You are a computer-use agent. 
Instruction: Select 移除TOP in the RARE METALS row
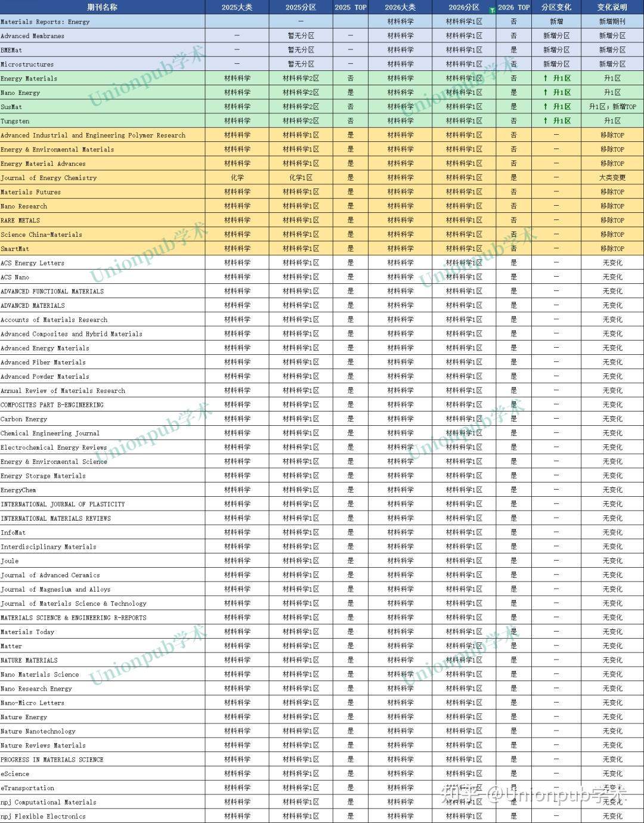pyautogui.click(x=612, y=220)
